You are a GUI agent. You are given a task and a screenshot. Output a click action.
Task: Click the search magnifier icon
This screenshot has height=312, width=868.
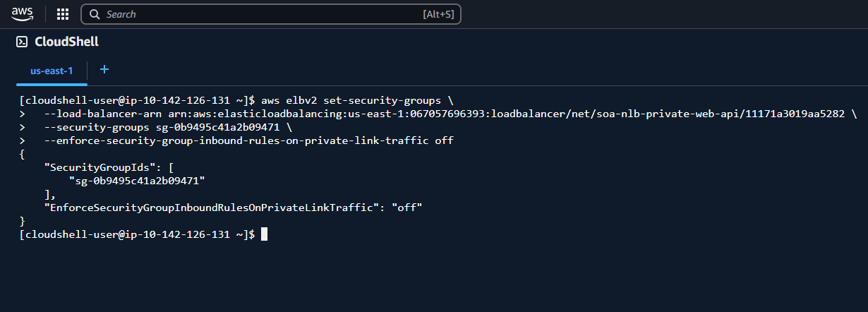(x=95, y=14)
